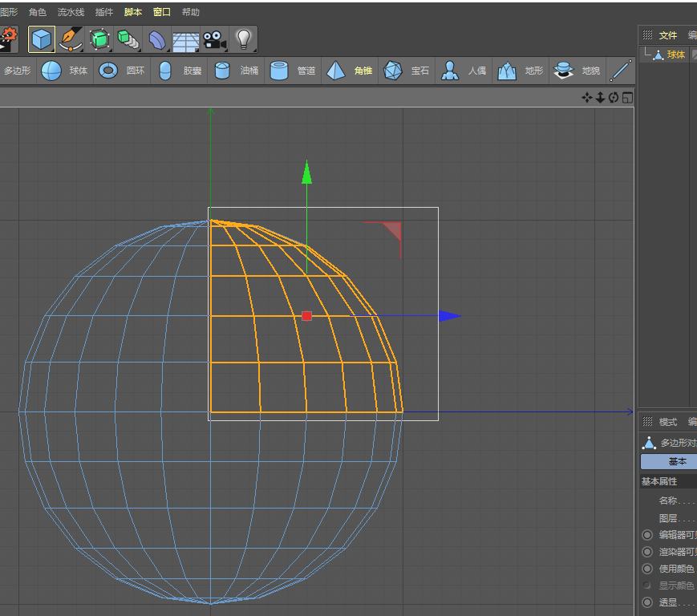The height and width of the screenshot is (616, 697).
Task: Open 文件 menu in the object manager
Action: (668, 35)
